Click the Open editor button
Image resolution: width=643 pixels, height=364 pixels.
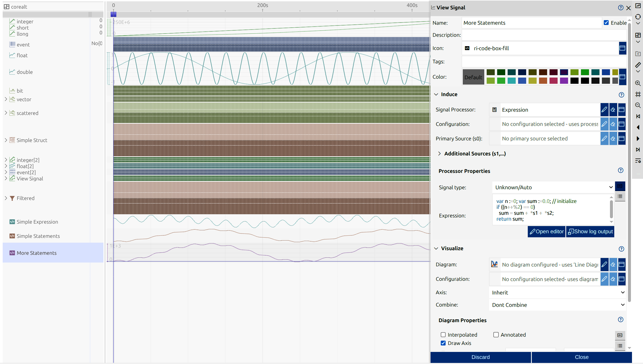546,231
